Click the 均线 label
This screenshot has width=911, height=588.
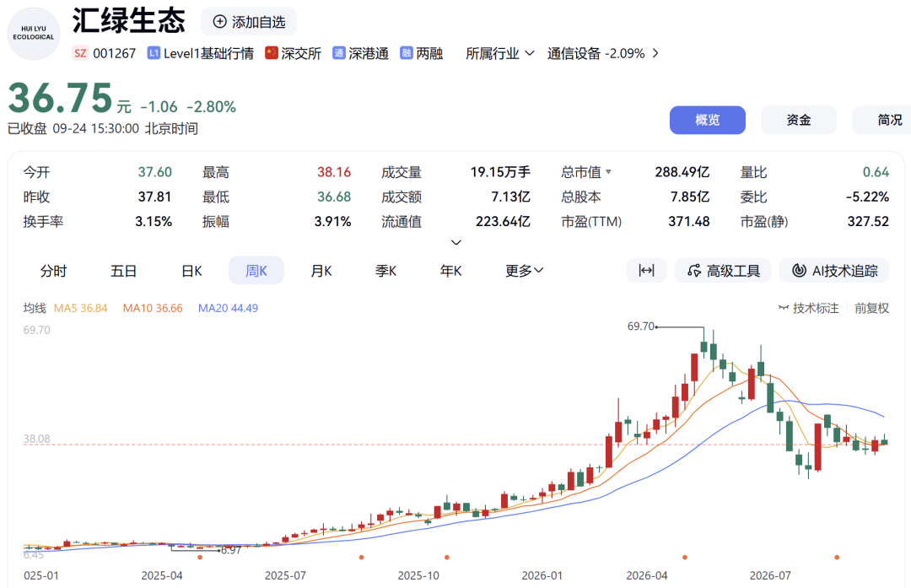35,309
